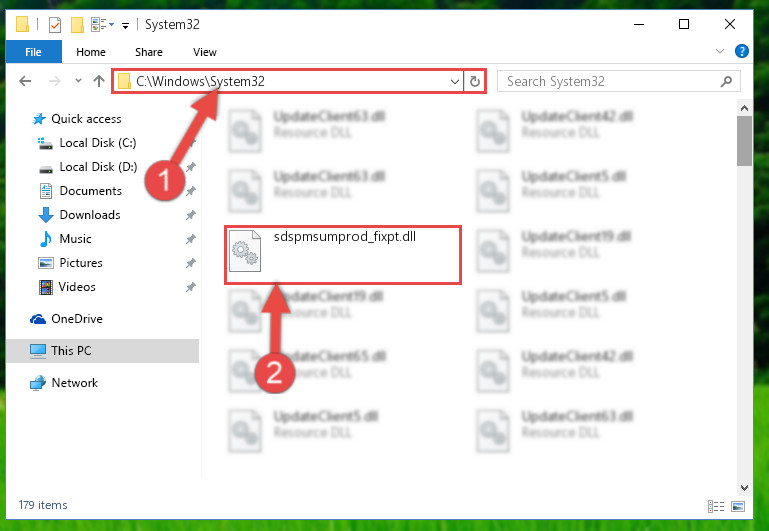Image resolution: width=769 pixels, height=531 pixels.
Task: Refresh the System32 folder view
Action: click(474, 81)
